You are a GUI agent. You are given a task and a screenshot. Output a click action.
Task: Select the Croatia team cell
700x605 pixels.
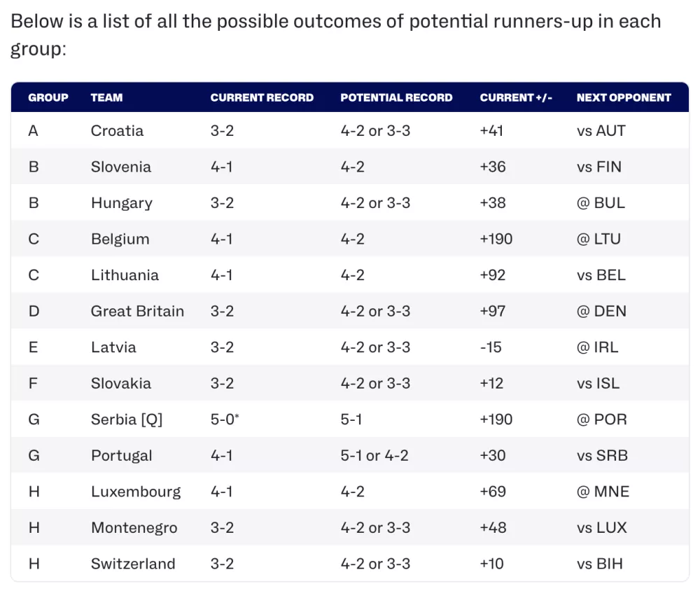(117, 131)
